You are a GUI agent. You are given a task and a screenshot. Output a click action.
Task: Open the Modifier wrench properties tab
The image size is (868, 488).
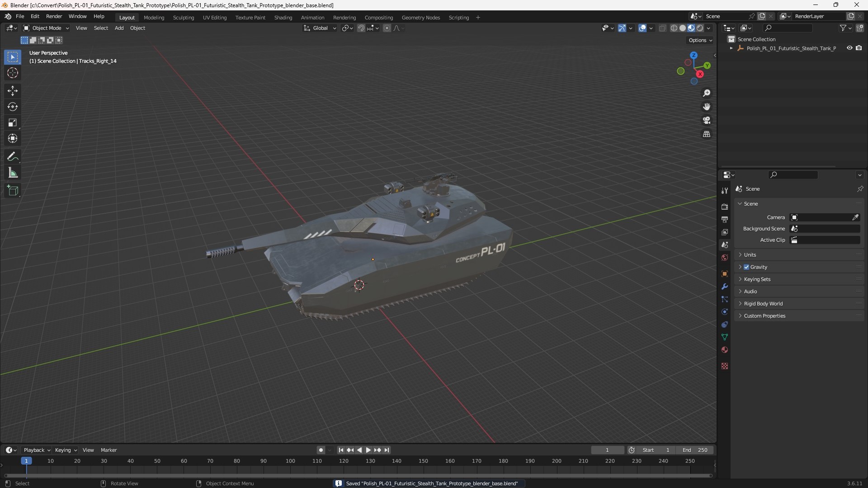pyautogui.click(x=725, y=286)
